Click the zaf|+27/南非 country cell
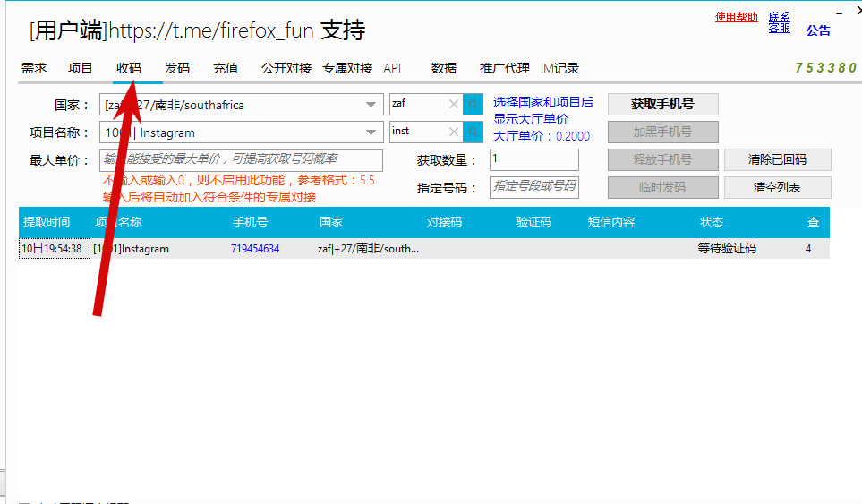862x504 pixels. [x=368, y=249]
